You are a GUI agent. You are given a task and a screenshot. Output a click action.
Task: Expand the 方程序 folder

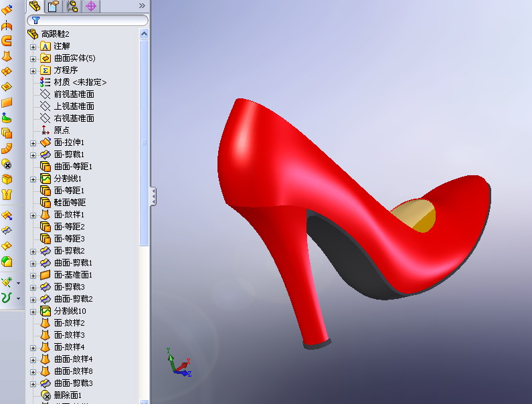33,71
